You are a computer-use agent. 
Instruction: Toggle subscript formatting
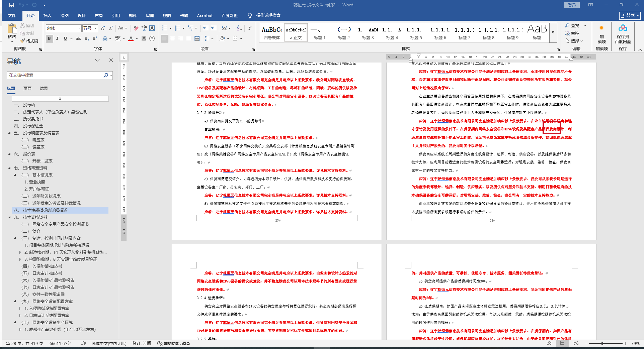87,38
